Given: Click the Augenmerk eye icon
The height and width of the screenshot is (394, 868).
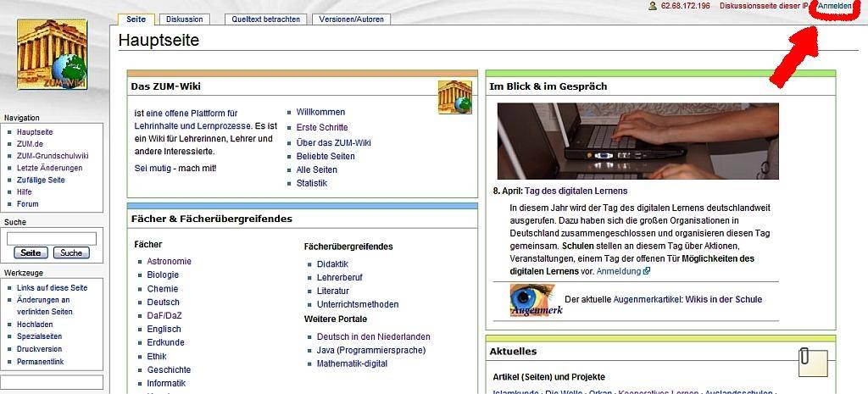Looking at the screenshot, I should click(x=531, y=299).
